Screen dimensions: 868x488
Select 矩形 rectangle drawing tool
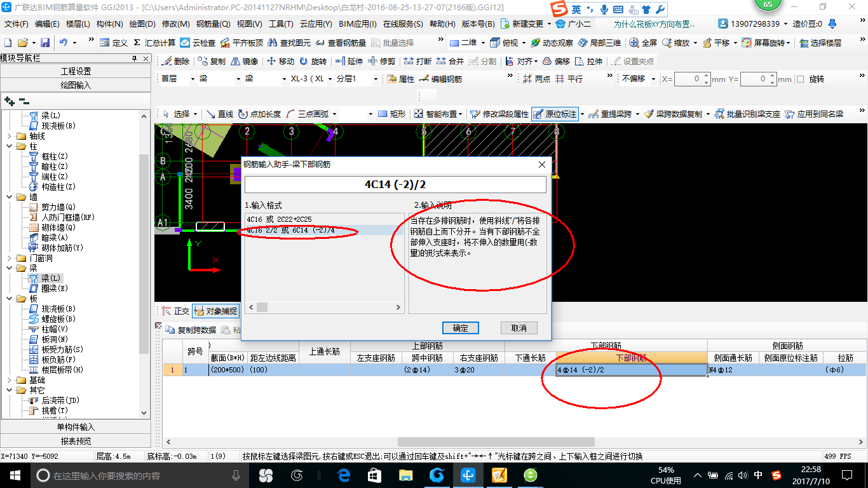pyautogui.click(x=391, y=114)
